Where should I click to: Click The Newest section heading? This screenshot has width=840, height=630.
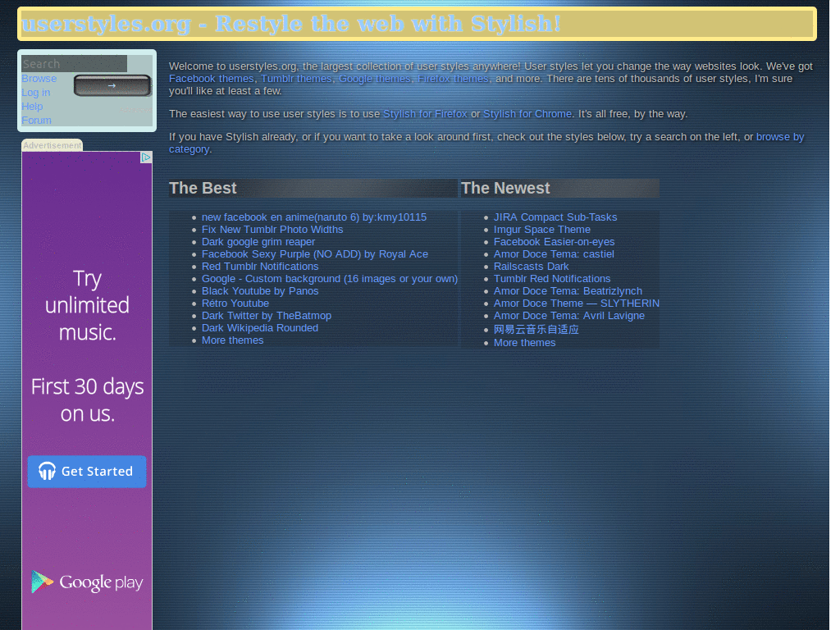pos(505,188)
